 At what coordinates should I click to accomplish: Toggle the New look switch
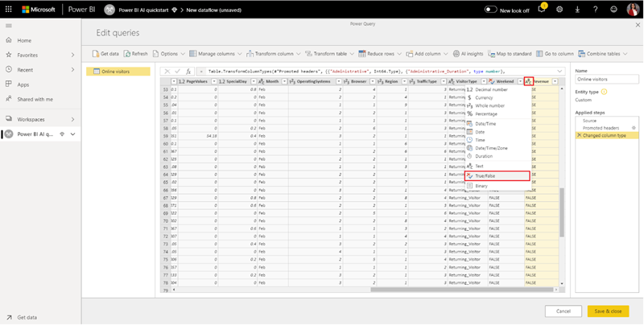point(492,10)
